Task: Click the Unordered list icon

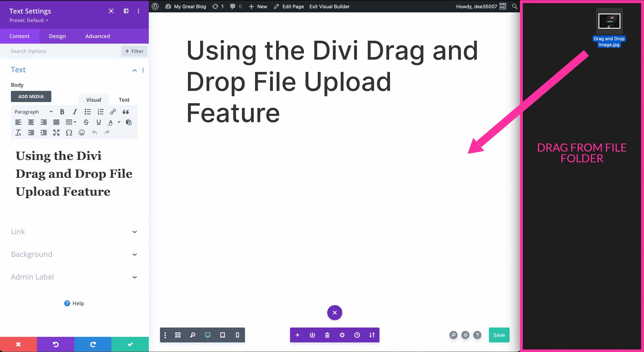Action: click(88, 112)
